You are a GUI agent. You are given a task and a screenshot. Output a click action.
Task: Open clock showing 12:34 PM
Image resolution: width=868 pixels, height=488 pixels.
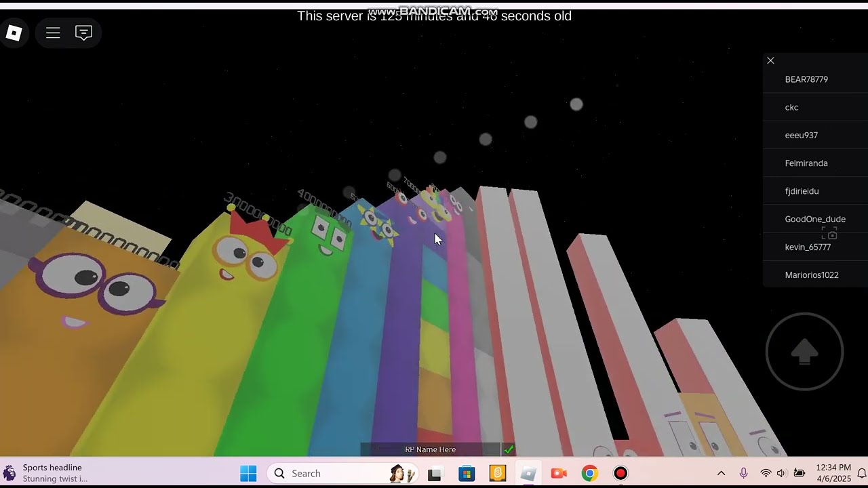(x=833, y=473)
